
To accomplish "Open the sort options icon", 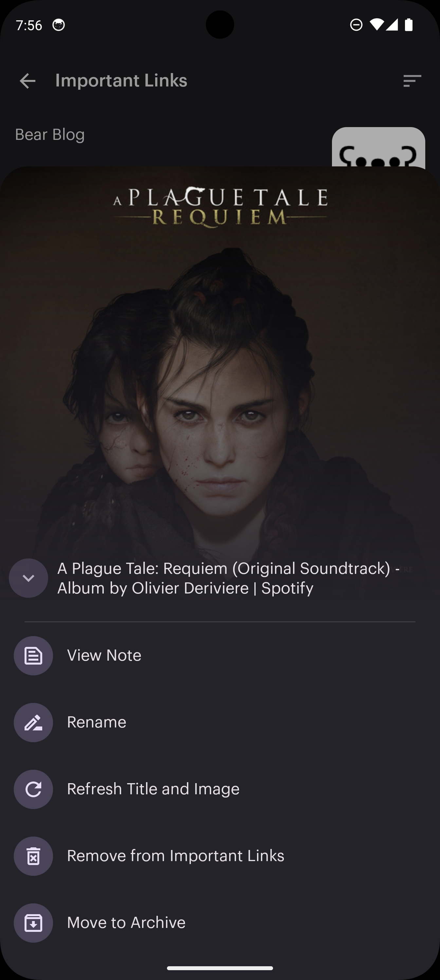I will click(x=412, y=81).
